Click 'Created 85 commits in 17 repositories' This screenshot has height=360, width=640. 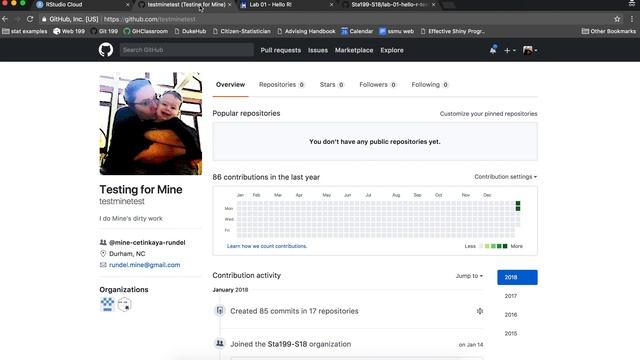pos(294,311)
